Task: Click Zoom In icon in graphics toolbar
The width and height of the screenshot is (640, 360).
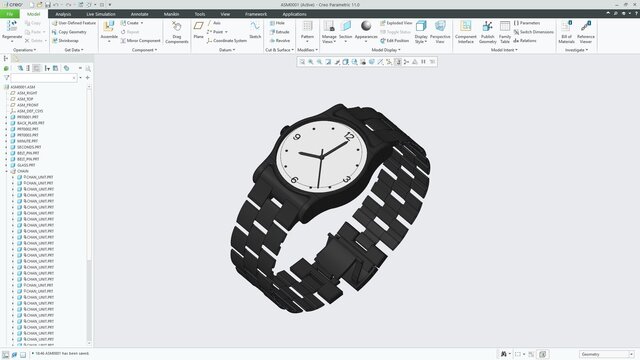Action: [x=311, y=62]
